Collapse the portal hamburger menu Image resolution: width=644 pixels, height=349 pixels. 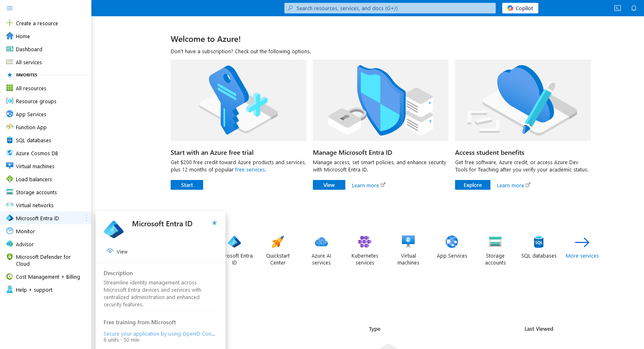tap(10, 8)
